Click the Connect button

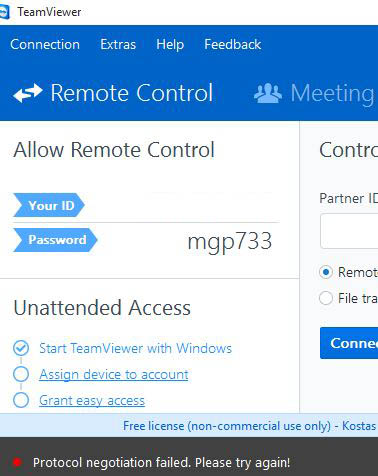point(349,343)
